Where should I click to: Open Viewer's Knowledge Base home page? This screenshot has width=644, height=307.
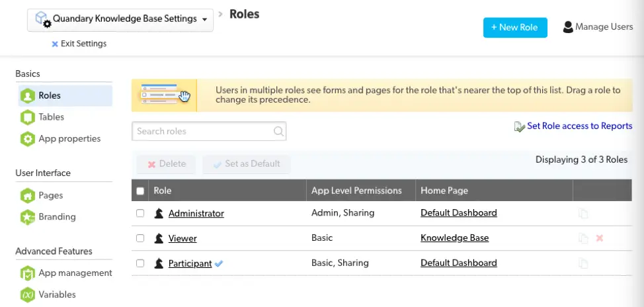pos(455,238)
